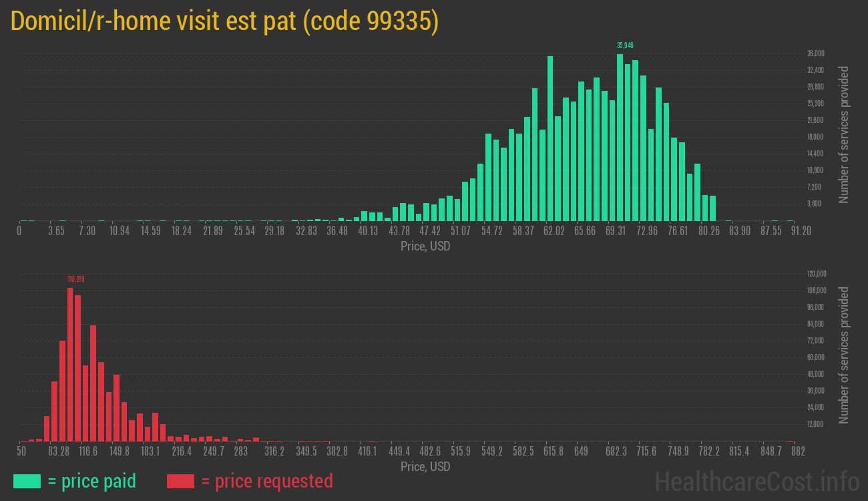
Task: Open the HealthcareCost.info watermark link
Action: pos(756,481)
